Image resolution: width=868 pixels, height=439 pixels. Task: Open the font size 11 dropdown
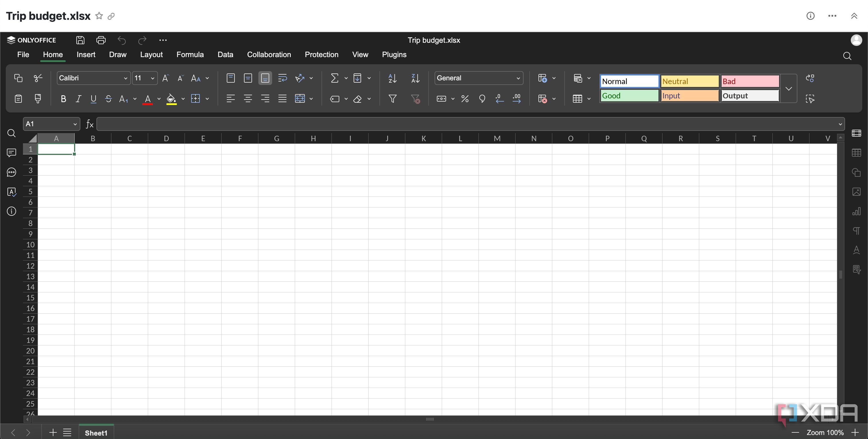[153, 78]
